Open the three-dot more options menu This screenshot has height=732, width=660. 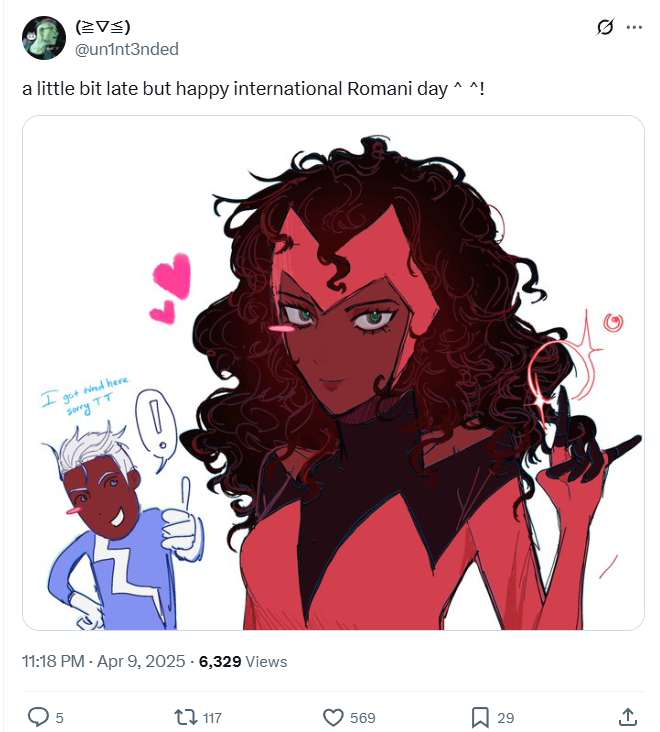click(634, 27)
